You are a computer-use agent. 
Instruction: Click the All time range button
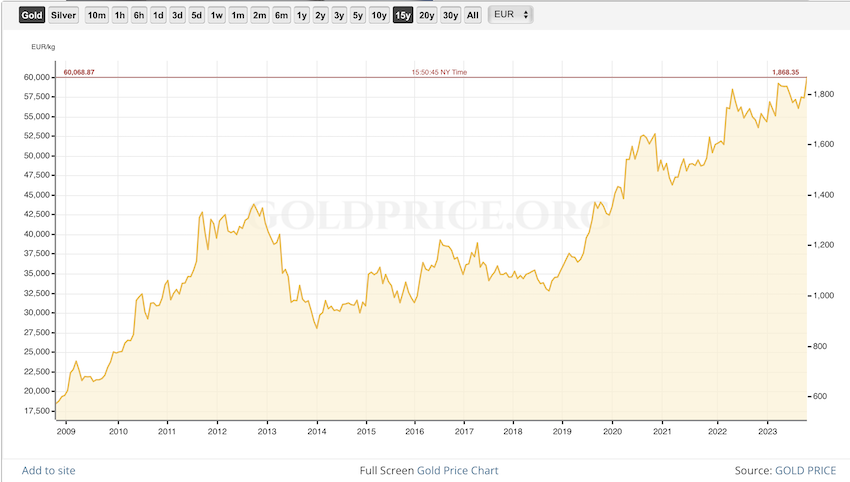pyautogui.click(x=473, y=15)
